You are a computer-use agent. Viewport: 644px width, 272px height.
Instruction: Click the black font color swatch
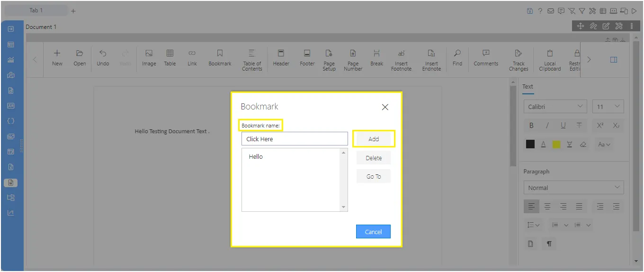pyautogui.click(x=530, y=145)
